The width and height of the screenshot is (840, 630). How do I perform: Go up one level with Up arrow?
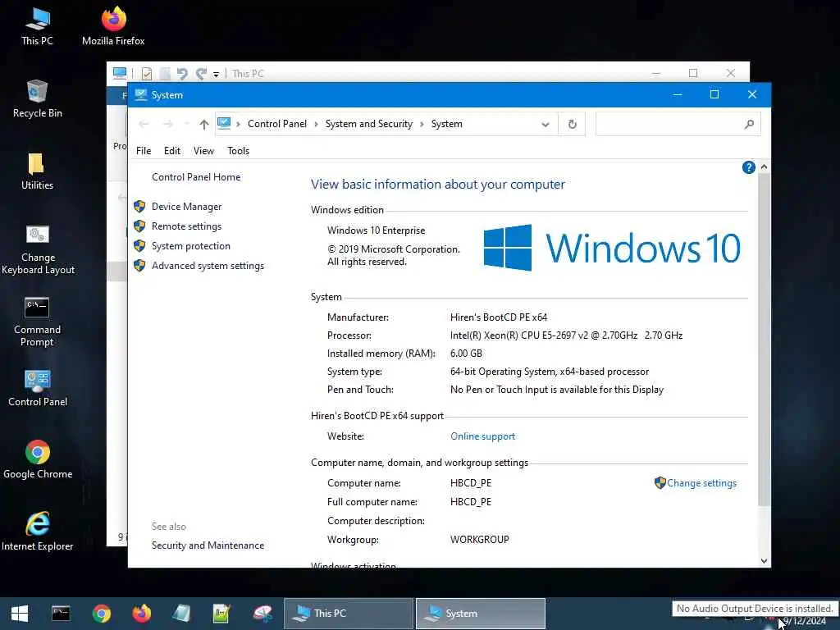(x=203, y=125)
